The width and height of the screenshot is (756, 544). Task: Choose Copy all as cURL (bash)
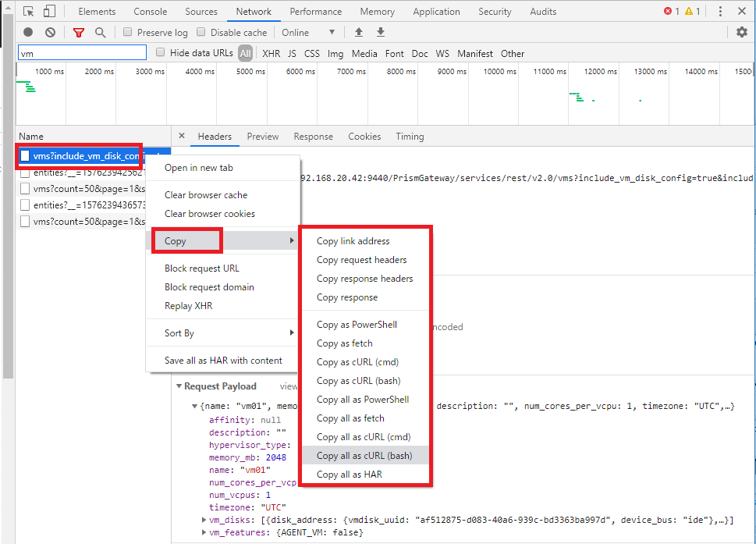coord(365,456)
